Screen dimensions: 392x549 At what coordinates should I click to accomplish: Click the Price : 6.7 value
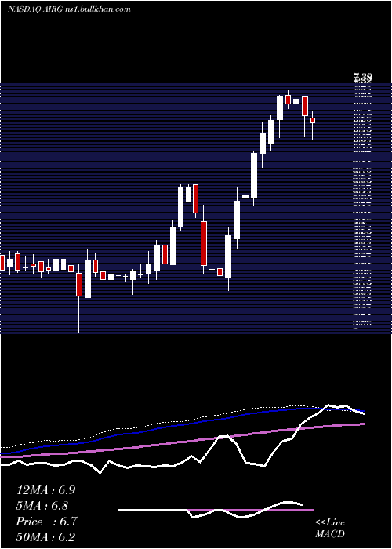click(x=46, y=522)
